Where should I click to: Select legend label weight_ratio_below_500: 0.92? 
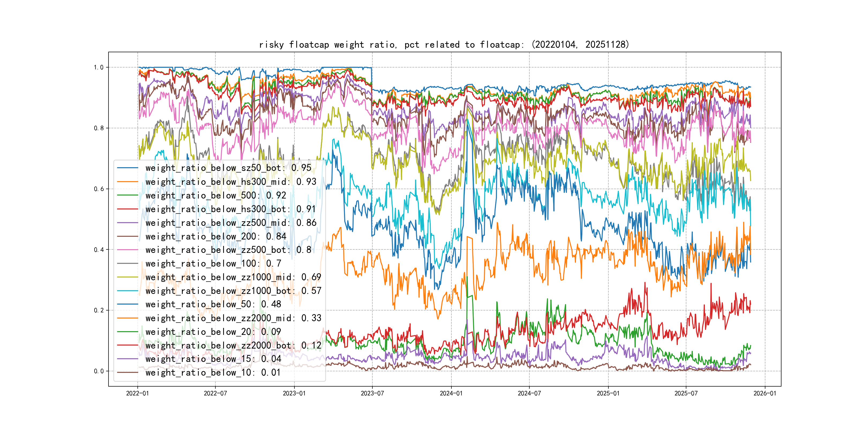click(216, 196)
